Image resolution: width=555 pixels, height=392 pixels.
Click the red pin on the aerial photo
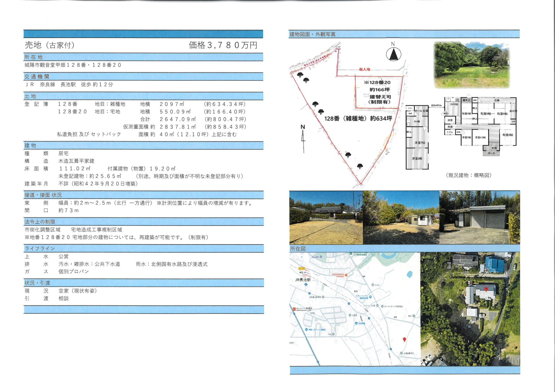click(x=486, y=289)
